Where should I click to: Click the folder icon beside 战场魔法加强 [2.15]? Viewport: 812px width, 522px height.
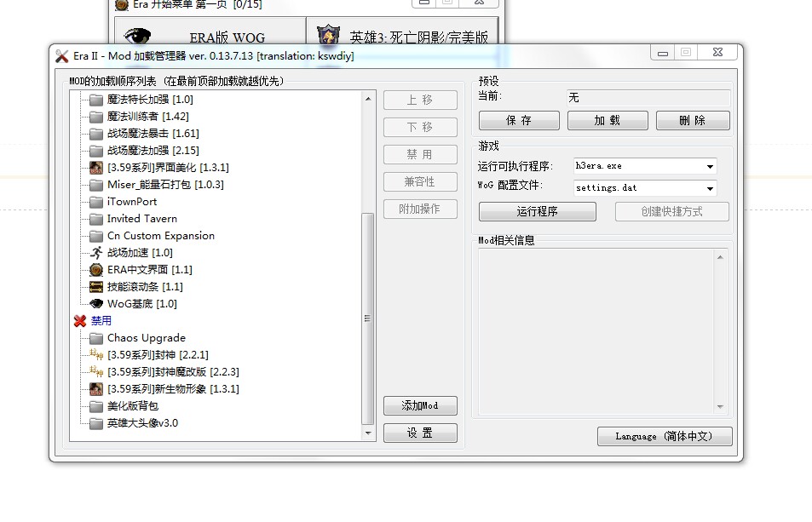[x=95, y=151]
